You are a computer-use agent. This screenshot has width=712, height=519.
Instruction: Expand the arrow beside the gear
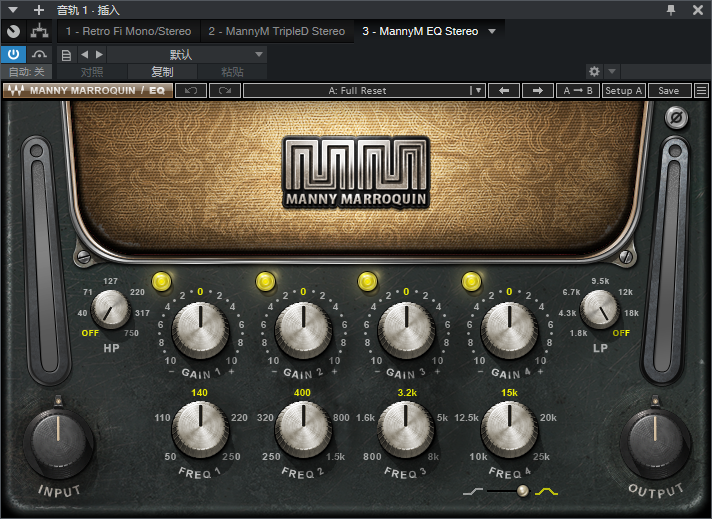pos(612,71)
